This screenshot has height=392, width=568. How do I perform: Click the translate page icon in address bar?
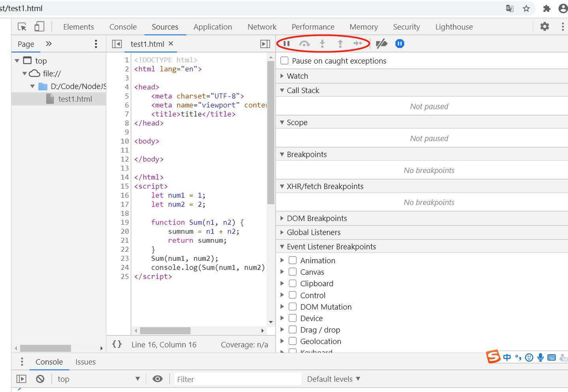point(510,9)
